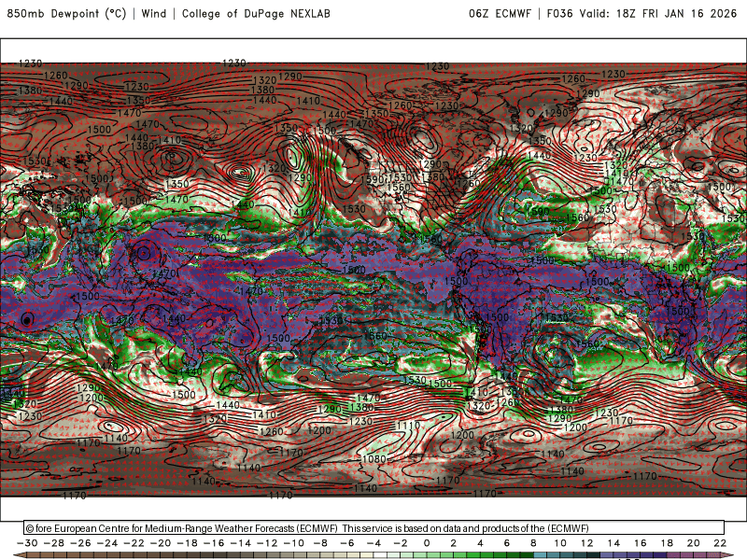Click the legend value '-22'
This screenshot has height=560, width=747.
[x=134, y=543]
